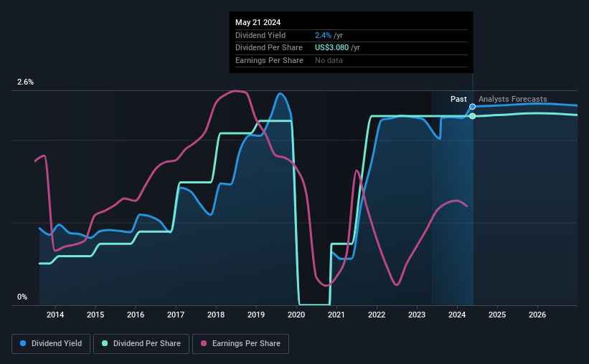The image size is (589, 364).
Task: Click the 2.4% dividend yield value in tooltip
Action: [x=323, y=35]
